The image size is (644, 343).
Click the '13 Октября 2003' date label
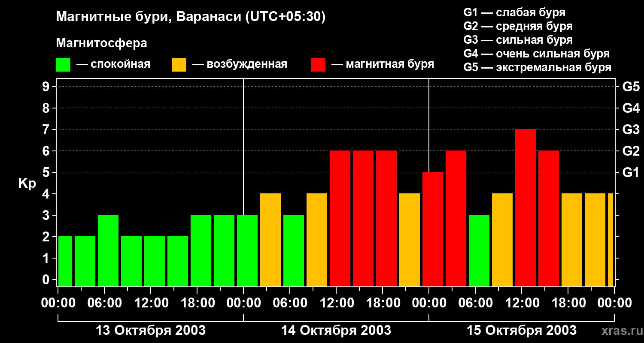click(x=150, y=331)
